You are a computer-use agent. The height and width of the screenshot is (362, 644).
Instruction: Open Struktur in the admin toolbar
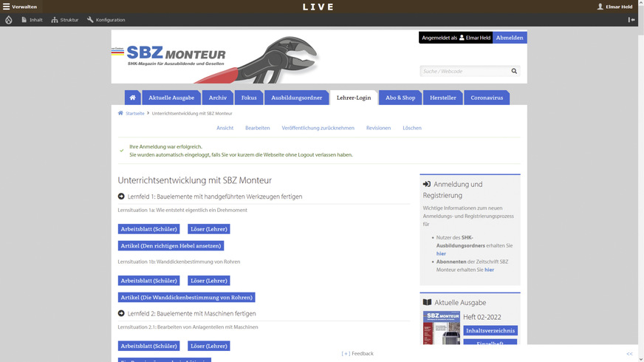click(x=65, y=20)
